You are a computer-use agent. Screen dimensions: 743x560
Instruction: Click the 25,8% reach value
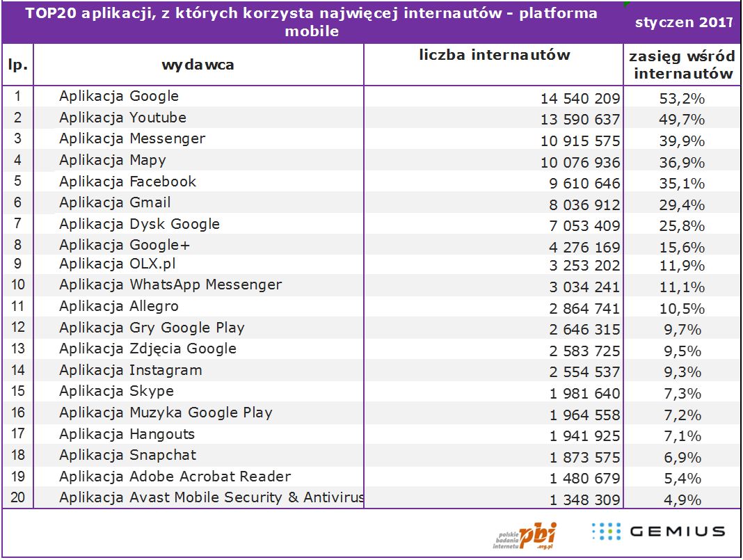tap(682, 226)
